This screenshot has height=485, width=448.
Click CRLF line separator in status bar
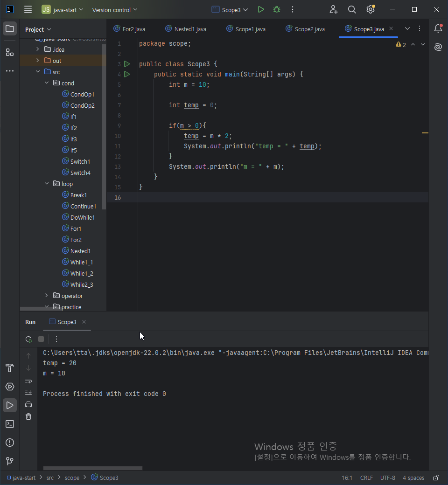click(366, 478)
